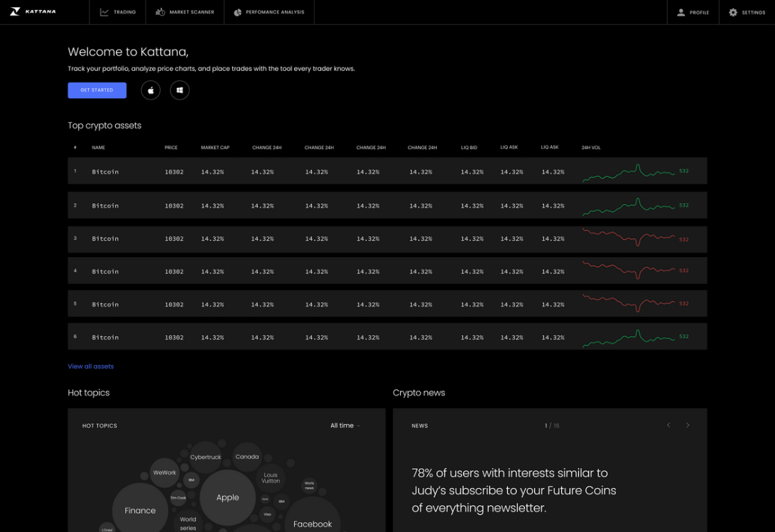Go to next news item with right chevron
This screenshot has height=532, width=775.
point(687,425)
